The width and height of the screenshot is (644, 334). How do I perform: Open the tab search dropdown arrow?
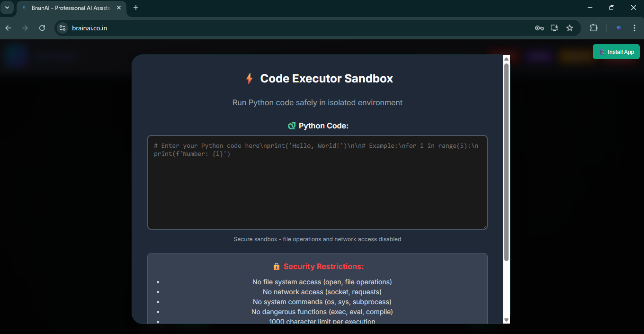[7, 8]
